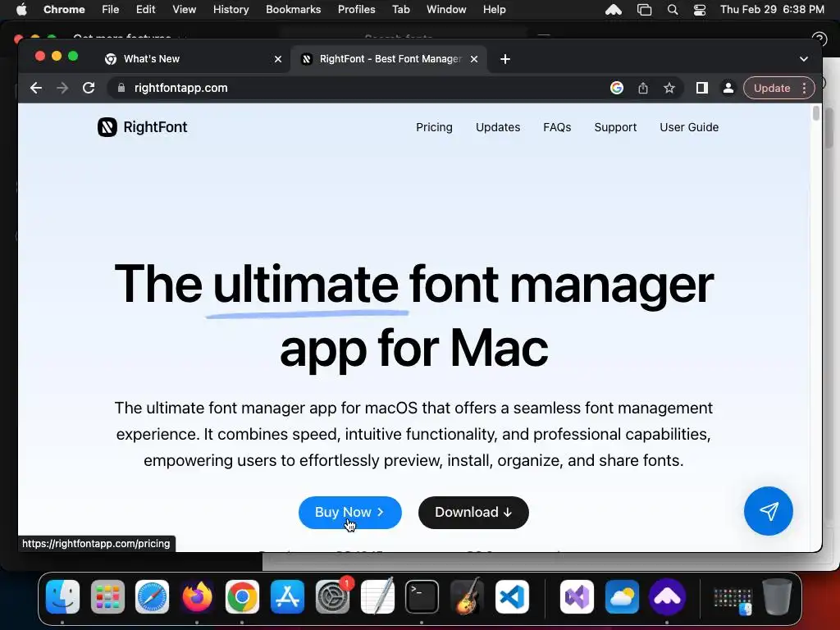Bookmark this page with the star
Viewport: 840px width, 630px height.
(669, 88)
